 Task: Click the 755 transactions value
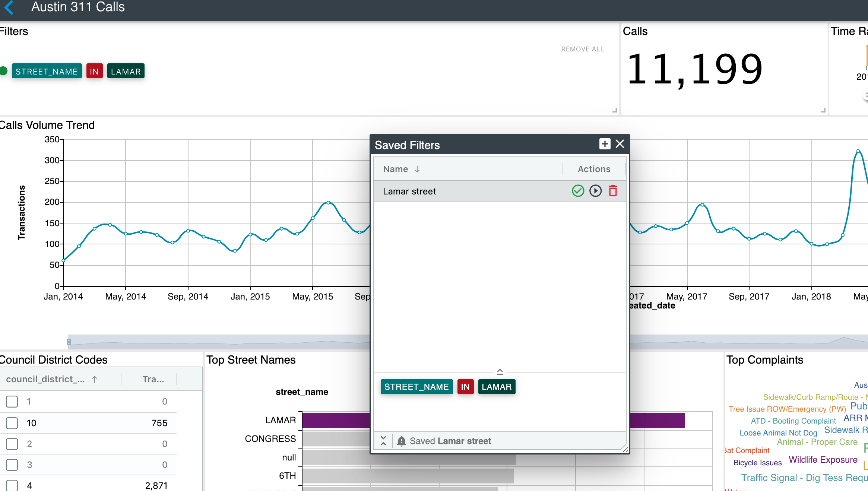159,423
